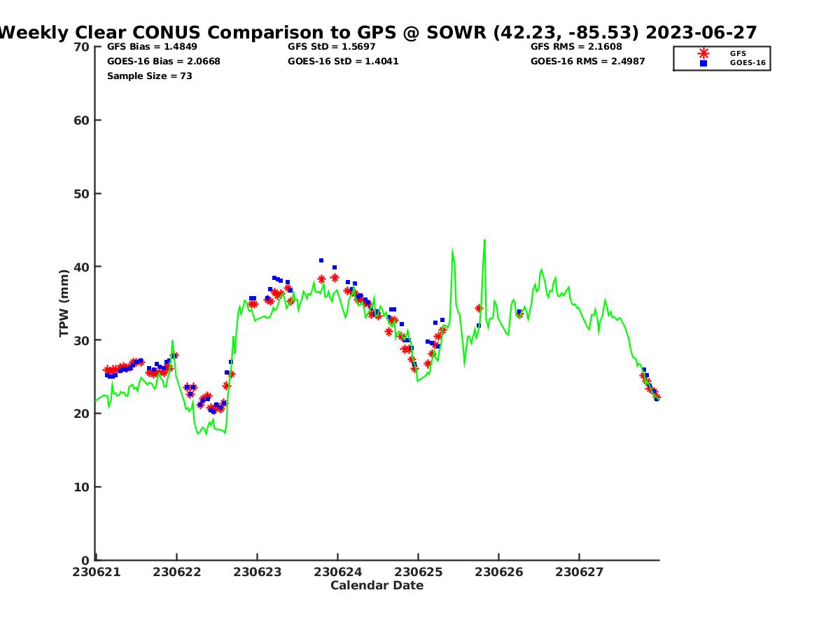Click the TPW (mm) y-axis label

pos(64,303)
